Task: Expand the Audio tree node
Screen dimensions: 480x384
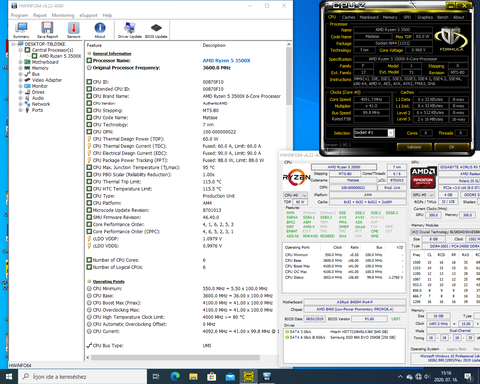Action: pyautogui.click(x=20, y=98)
